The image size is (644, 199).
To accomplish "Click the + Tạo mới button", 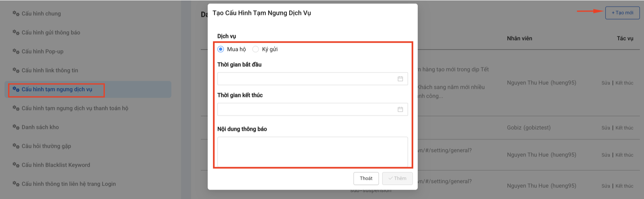I will tap(622, 13).
